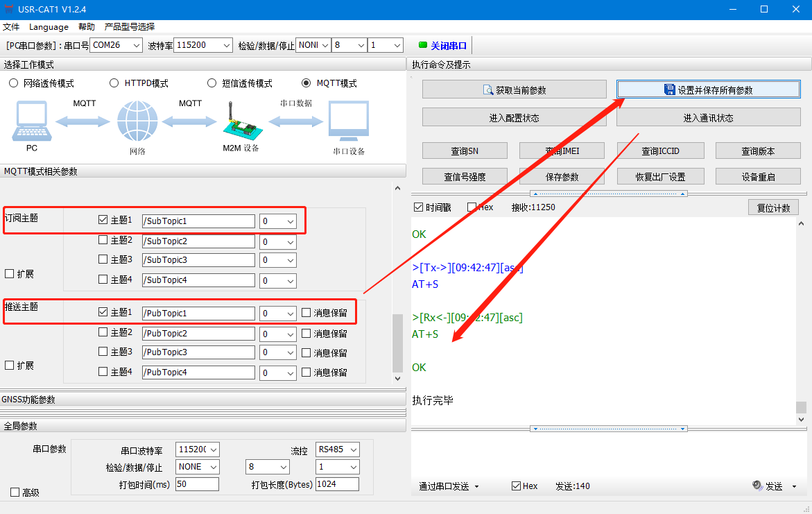Click the 设备重启 button
The width and height of the screenshot is (812, 514).
point(757,177)
